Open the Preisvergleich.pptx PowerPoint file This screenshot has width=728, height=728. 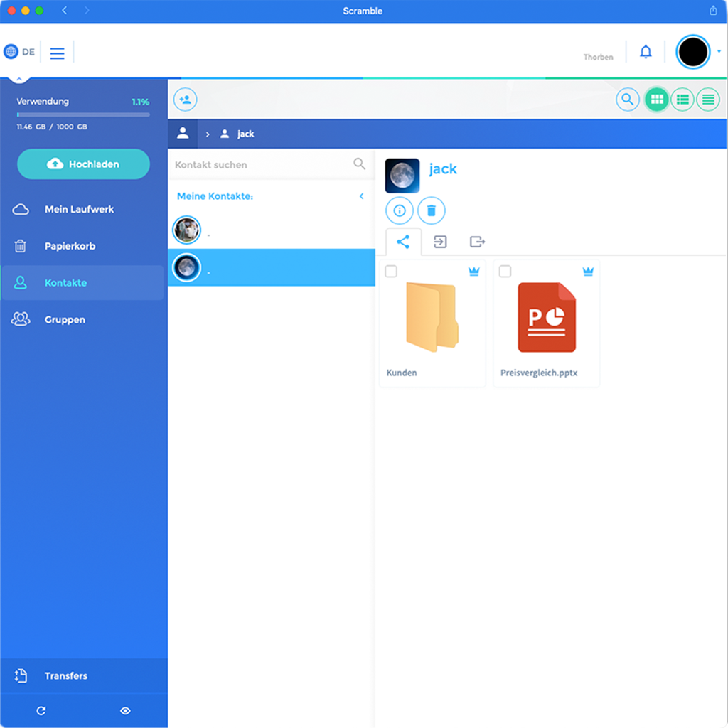pos(547,323)
